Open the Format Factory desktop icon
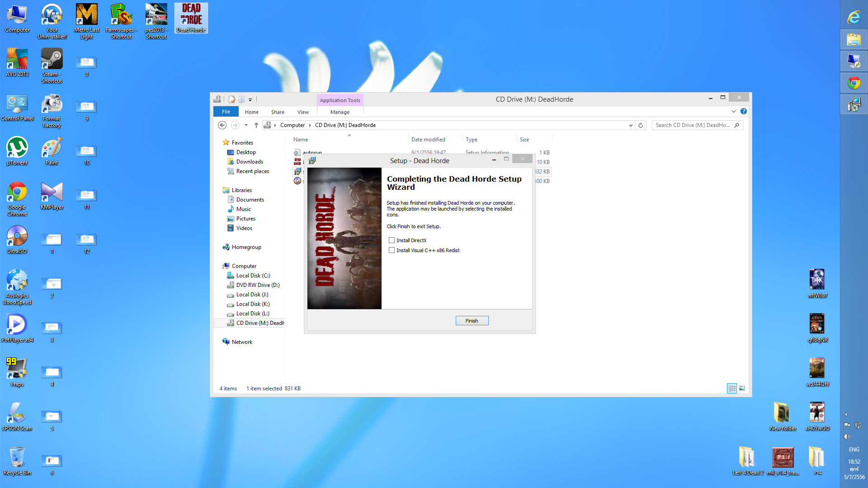 tap(52, 105)
